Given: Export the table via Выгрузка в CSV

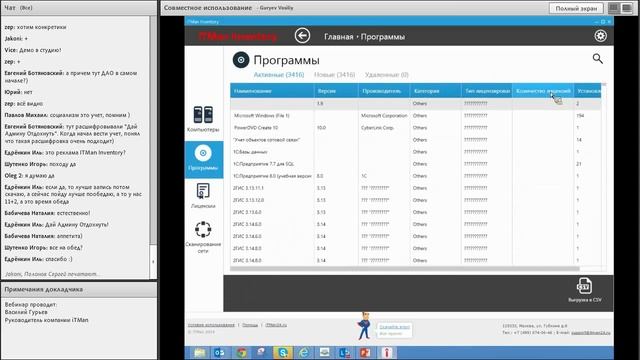Looking at the screenshot, I should pyautogui.click(x=584, y=290).
